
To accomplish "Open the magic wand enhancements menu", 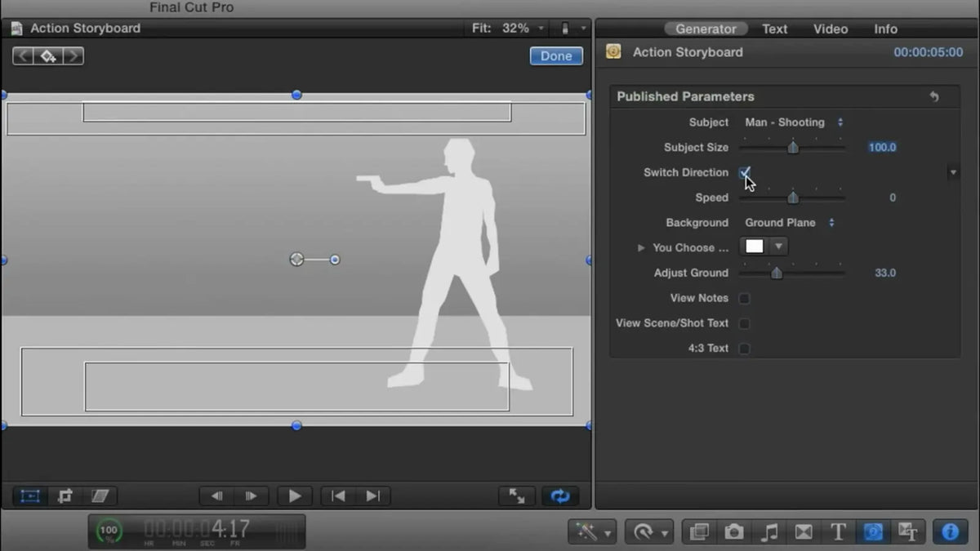I will point(592,532).
